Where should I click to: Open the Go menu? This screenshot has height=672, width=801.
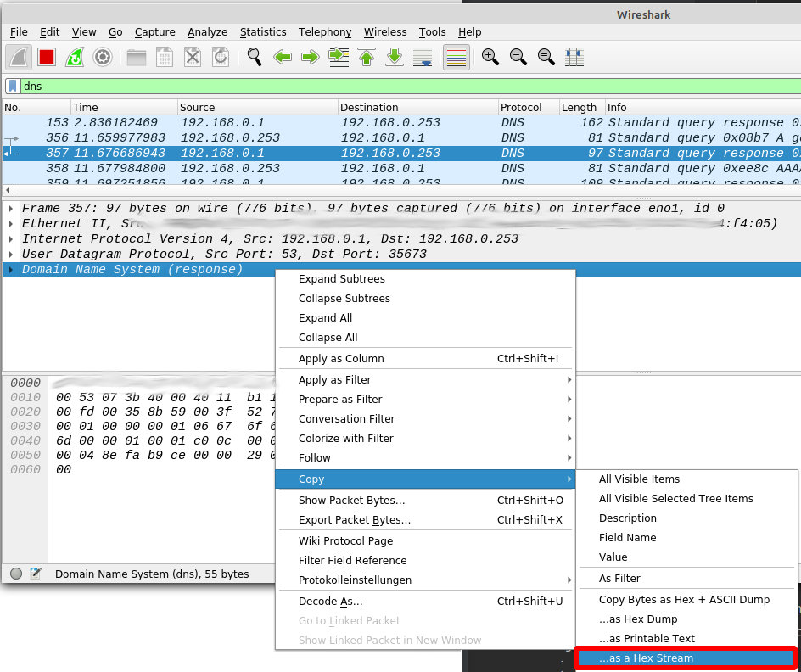[x=115, y=31]
